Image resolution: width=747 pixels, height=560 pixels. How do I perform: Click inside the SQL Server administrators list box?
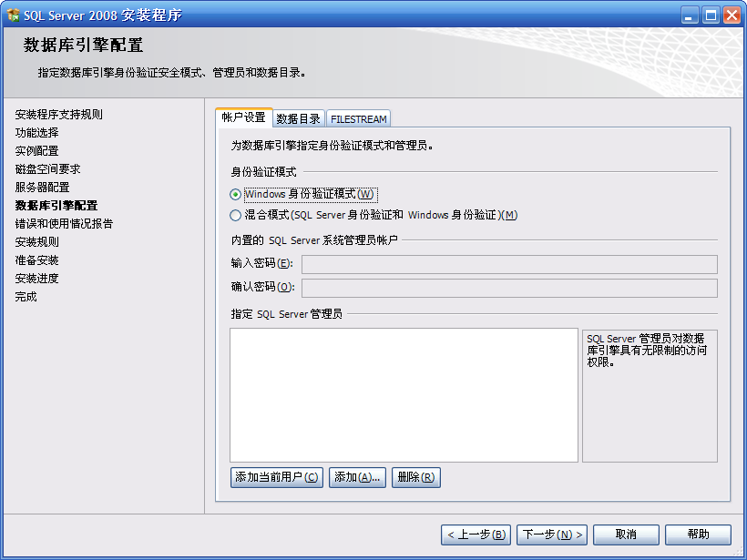pyautogui.click(x=404, y=394)
